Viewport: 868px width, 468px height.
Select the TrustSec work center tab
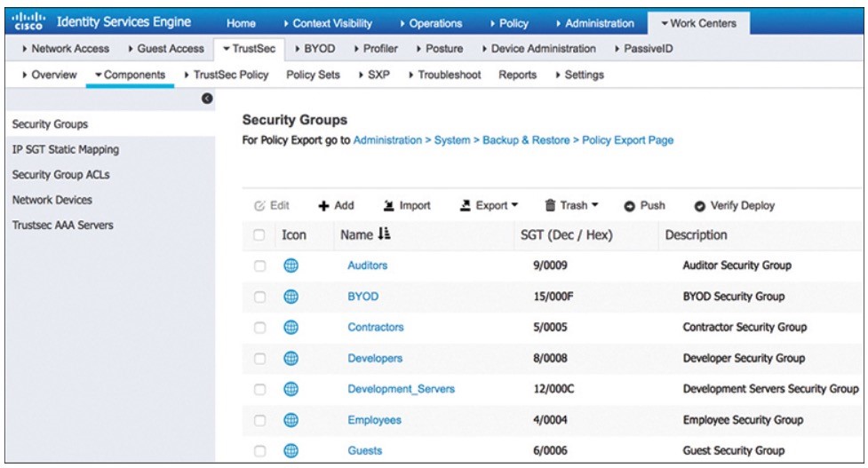249,49
